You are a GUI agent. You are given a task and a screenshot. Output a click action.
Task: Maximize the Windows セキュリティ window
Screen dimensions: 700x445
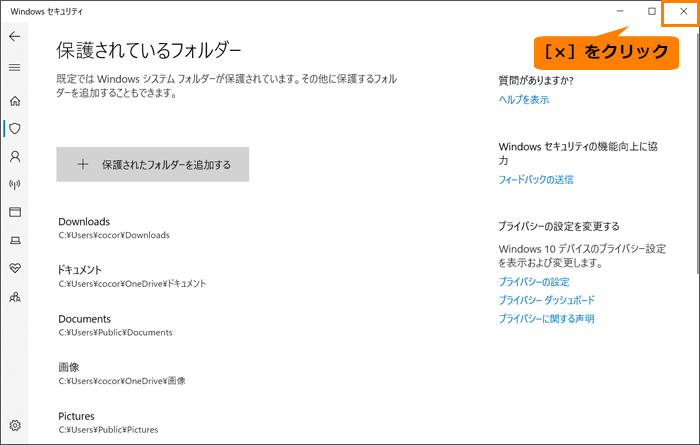coord(652,12)
